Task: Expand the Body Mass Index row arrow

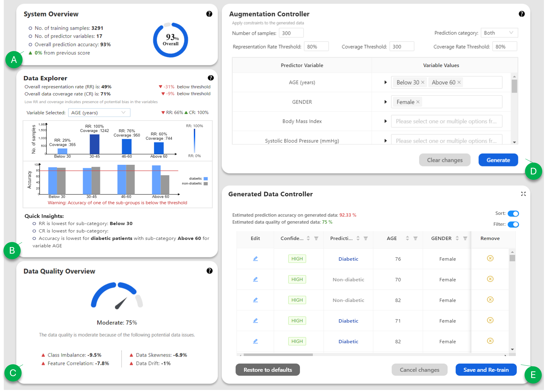Action: 385,121
